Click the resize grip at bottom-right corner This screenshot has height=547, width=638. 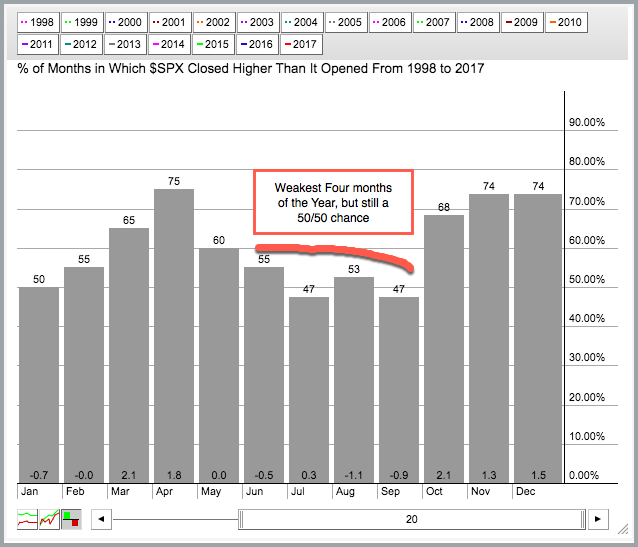click(x=627, y=537)
